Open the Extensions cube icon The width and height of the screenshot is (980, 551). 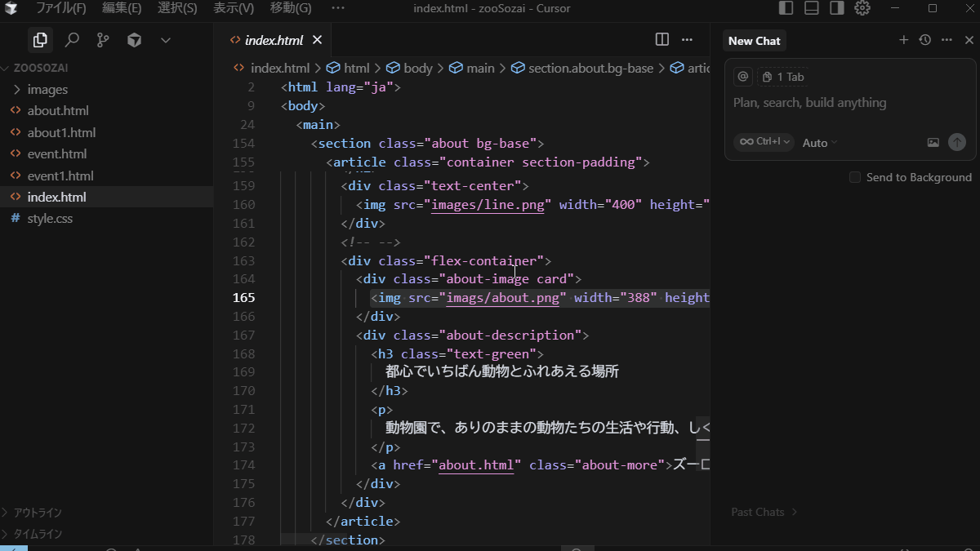click(135, 40)
